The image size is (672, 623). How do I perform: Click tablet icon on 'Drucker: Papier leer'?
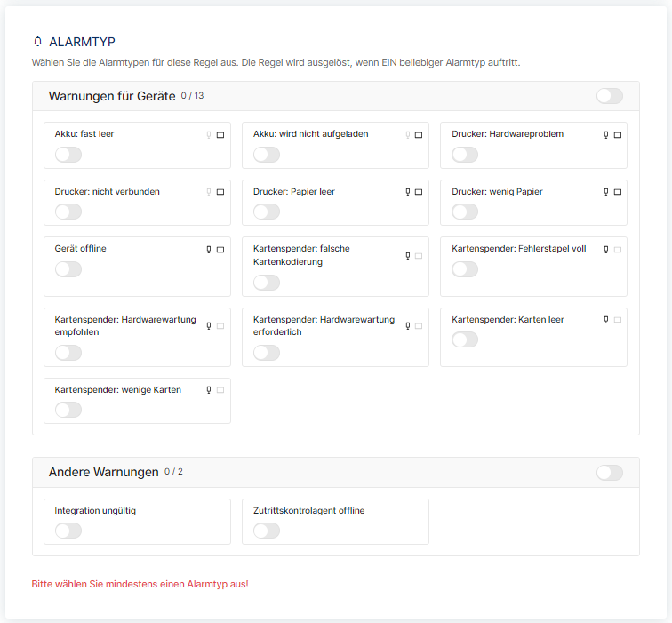pos(419,192)
